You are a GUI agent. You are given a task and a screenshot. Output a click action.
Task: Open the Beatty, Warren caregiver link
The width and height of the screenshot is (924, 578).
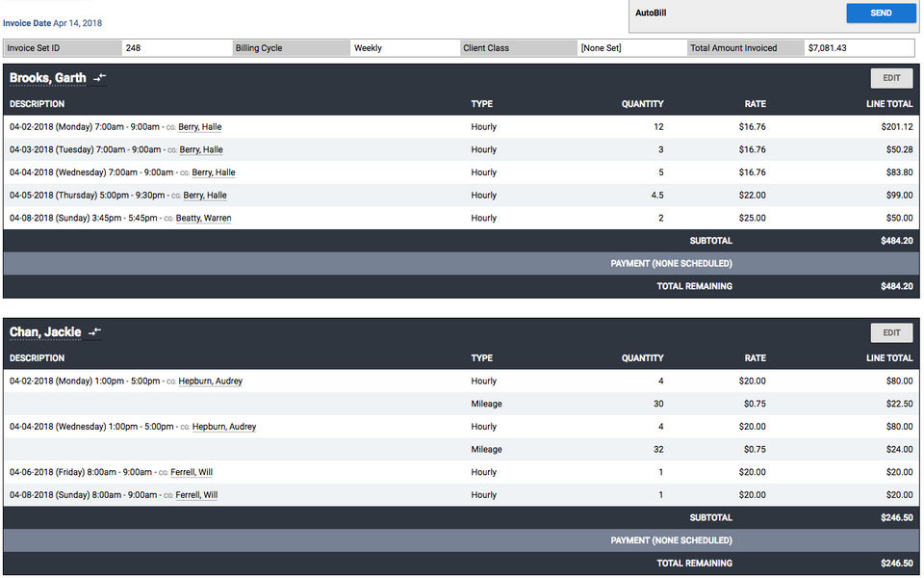point(203,219)
